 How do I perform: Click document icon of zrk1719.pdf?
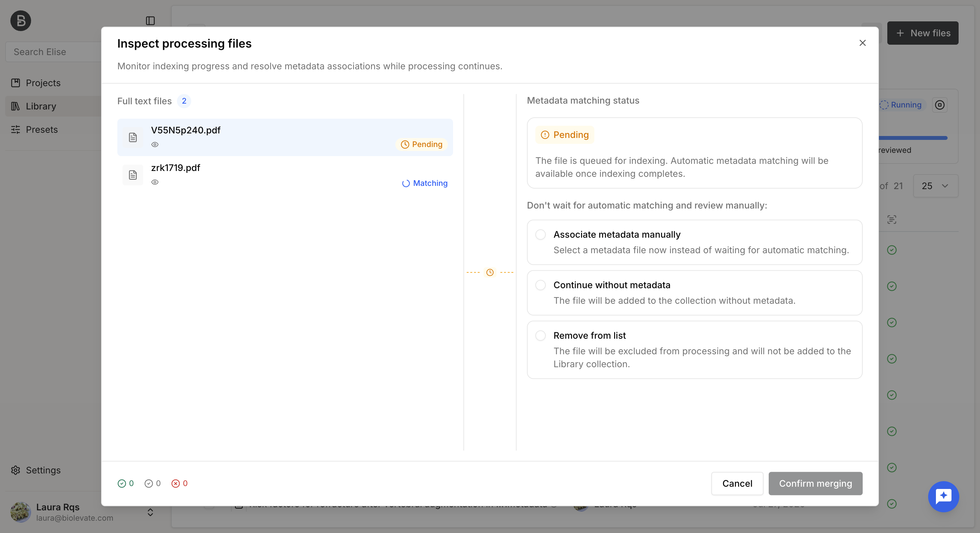click(x=133, y=175)
